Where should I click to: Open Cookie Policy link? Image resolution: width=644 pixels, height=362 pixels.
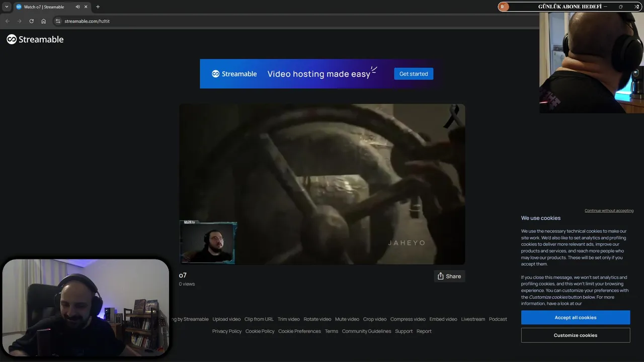(x=260, y=331)
